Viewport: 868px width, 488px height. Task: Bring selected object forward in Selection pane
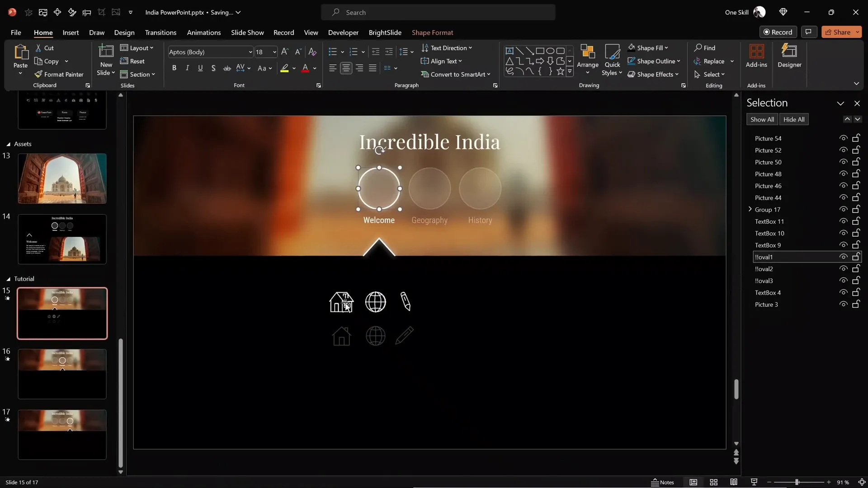pyautogui.click(x=847, y=119)
